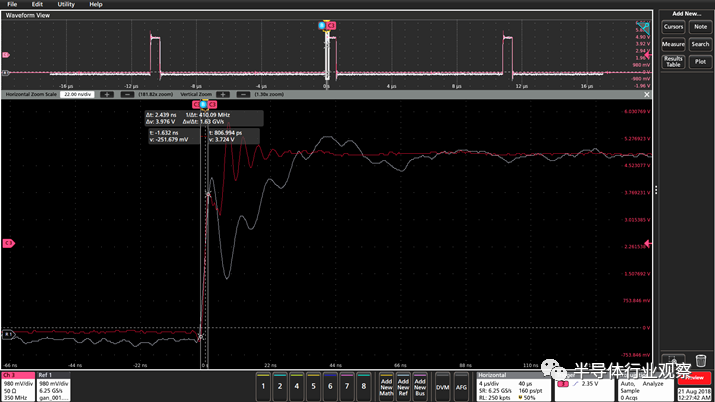The width and height of the screenshot is (715, 402).
Task: Open the Help menu
Action: (x=96, y=4)
